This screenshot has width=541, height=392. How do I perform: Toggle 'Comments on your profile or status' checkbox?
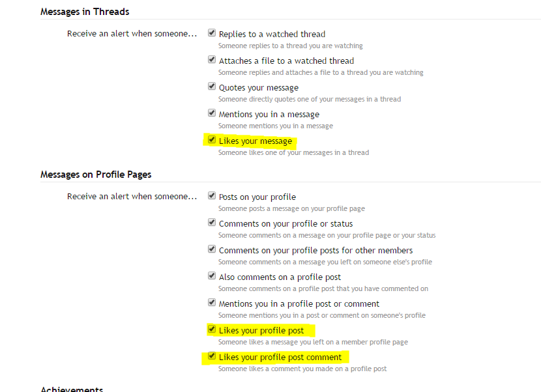[x=212, y=222]
